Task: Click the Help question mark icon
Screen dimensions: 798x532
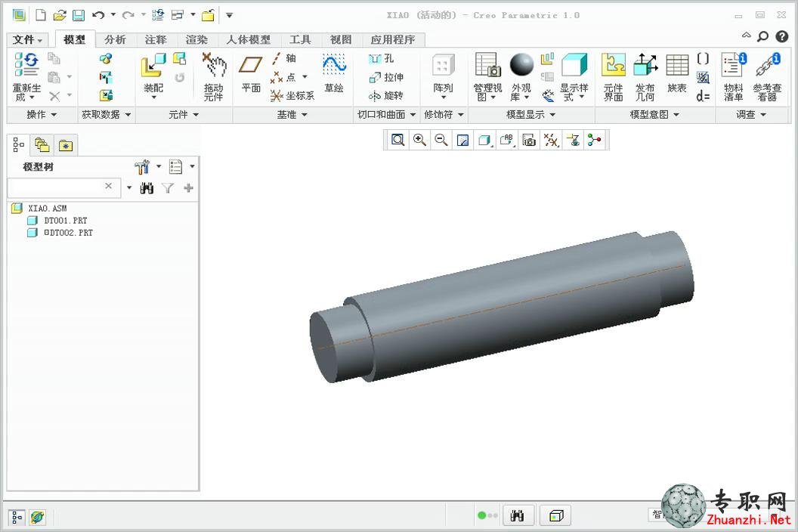Action: (781, 36)
